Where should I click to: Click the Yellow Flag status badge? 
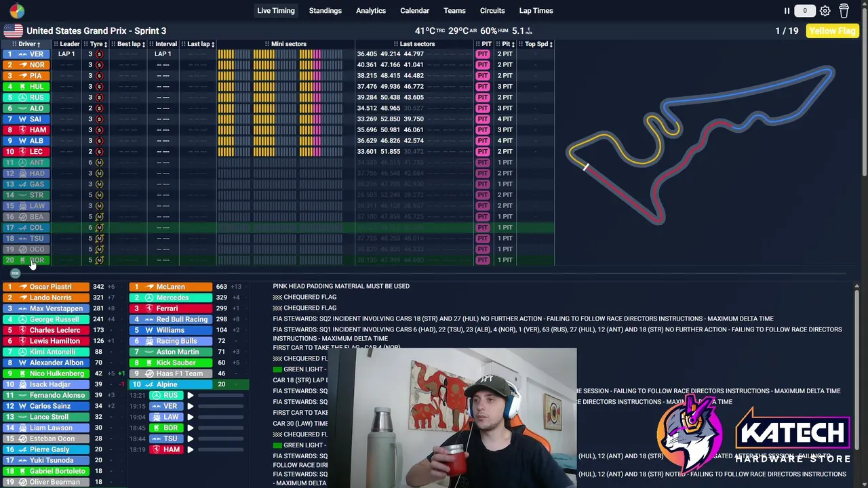(832, 30)
